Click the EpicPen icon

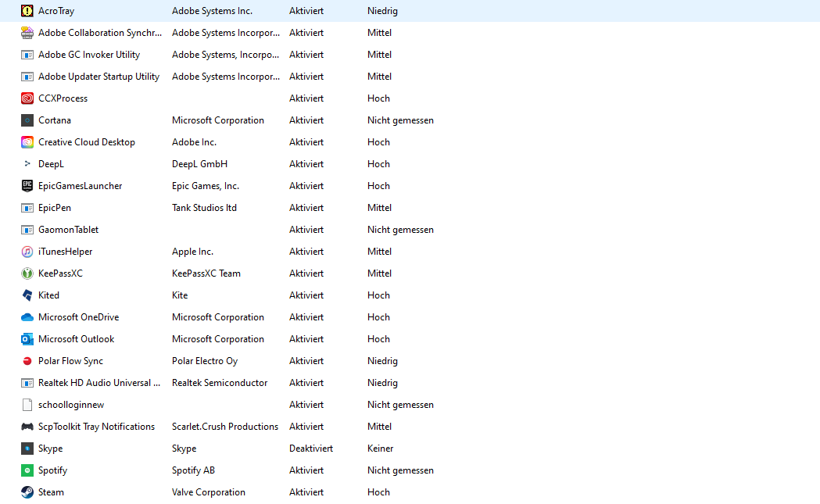(x=27, y=208)
